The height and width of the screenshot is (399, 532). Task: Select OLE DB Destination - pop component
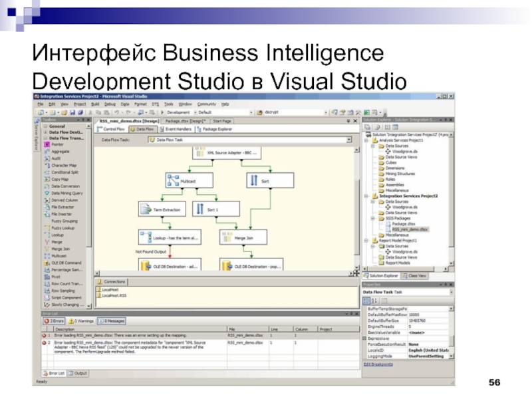click(251, 265)
